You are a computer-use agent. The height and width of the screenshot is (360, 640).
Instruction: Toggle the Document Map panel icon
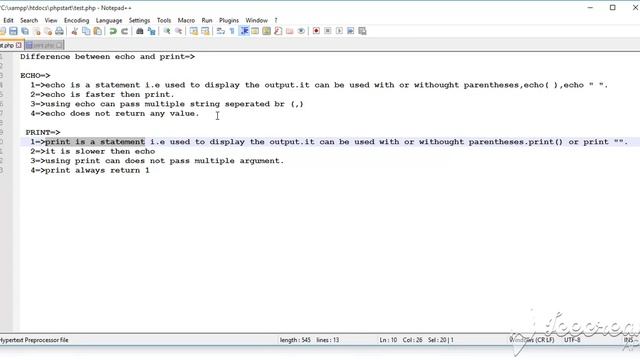tap(267, 31)
